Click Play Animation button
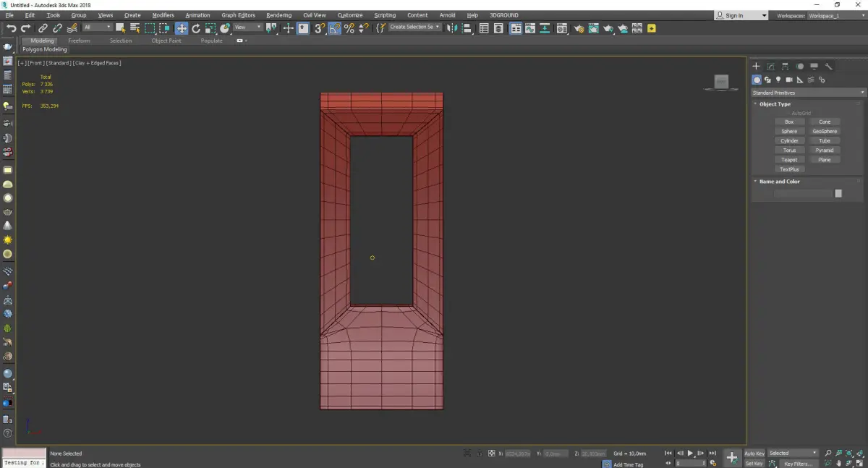This screenshot has height=468, width=868. pyautogui.click(x=690, y=454)
